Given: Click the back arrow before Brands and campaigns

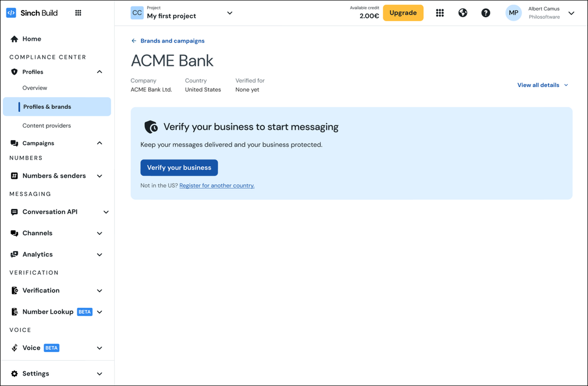Looking at the screenshot, I should (x=134, y=41).
